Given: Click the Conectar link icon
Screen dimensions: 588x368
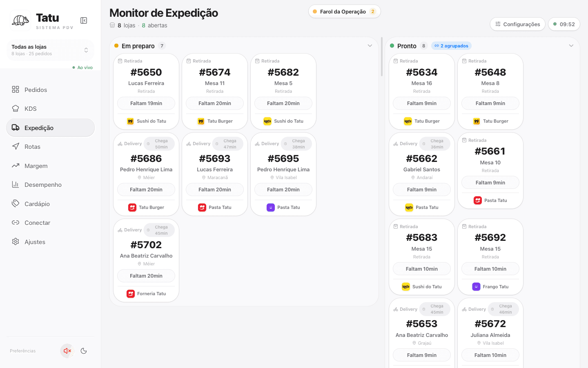Looking at the screenshot, I should [x=16, y=223].
